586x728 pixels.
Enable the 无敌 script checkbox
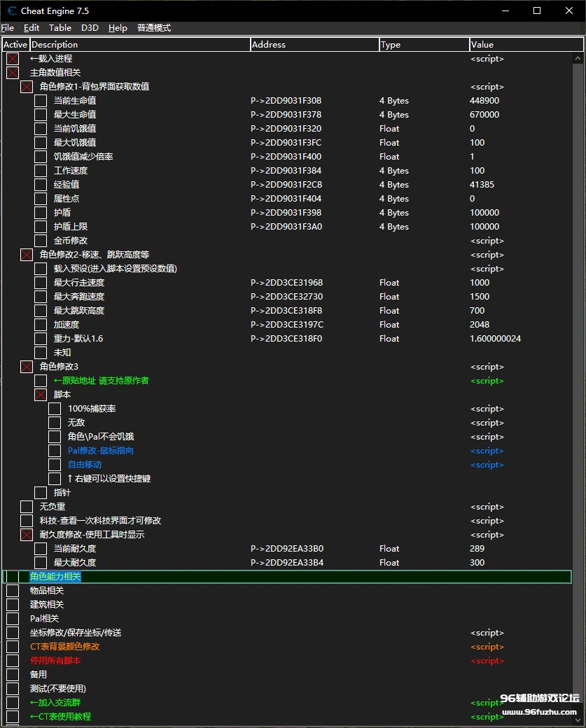[55, 423]
